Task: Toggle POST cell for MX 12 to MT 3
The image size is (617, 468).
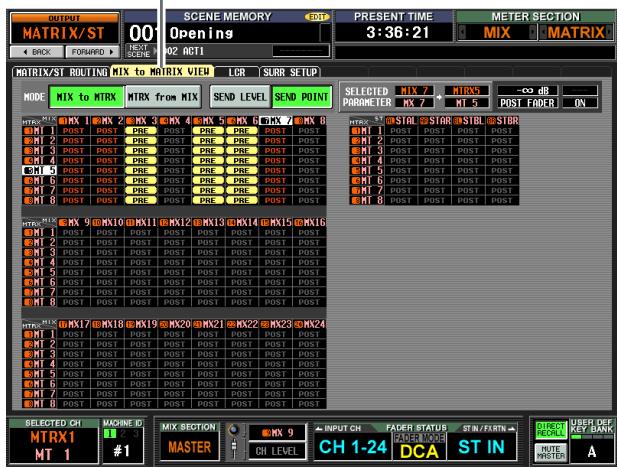Action: click(x=174, y=252)
